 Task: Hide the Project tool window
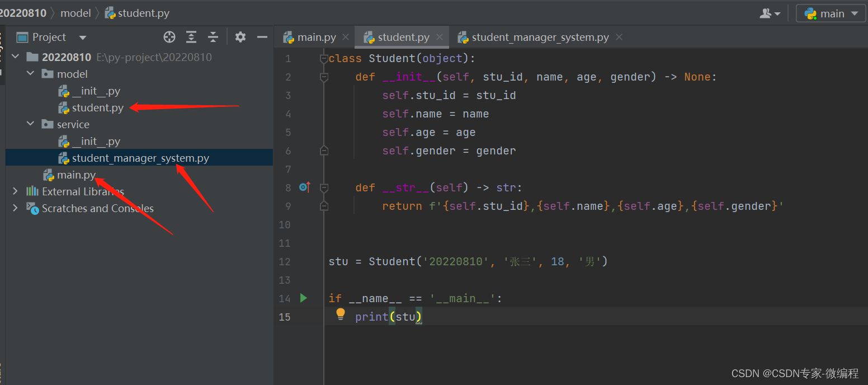[262, 37]
